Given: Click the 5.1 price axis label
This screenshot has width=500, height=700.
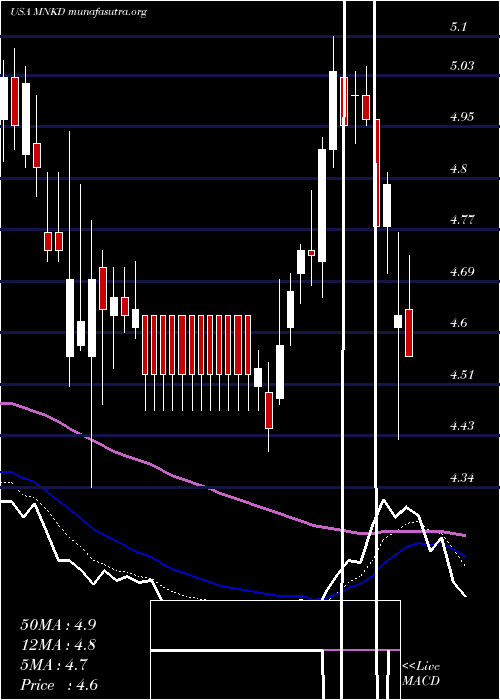Looking at the screenshot, I should (x=458, y=27).
